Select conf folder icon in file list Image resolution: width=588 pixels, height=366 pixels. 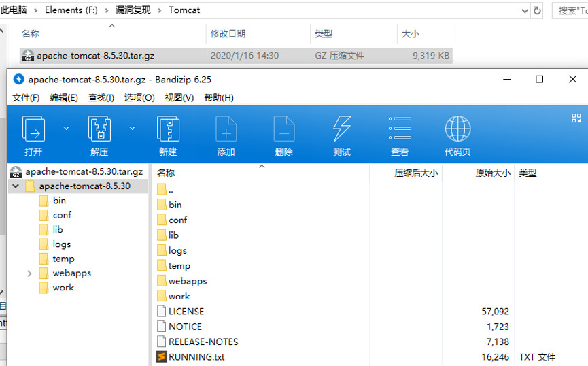[162, 220]
